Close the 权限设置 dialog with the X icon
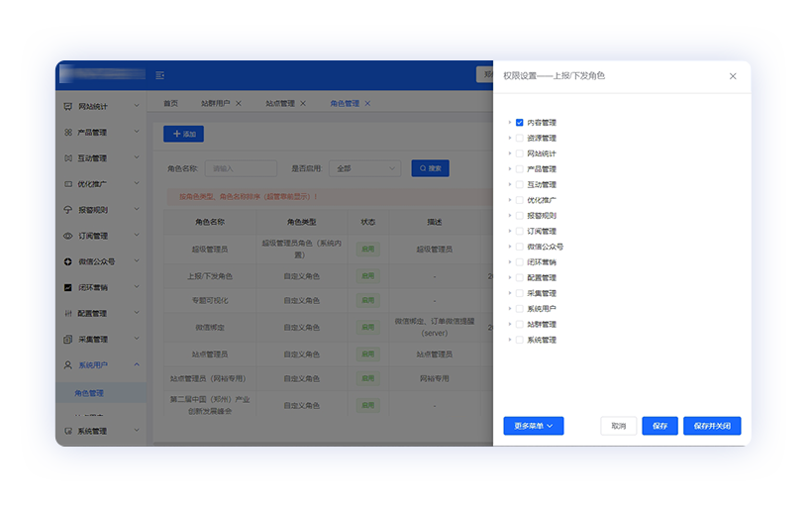 (x=733, y=76)
